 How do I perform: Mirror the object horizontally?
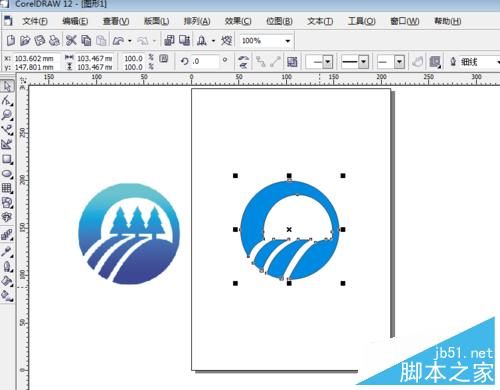pyautogui.click(x=244, y=59)
